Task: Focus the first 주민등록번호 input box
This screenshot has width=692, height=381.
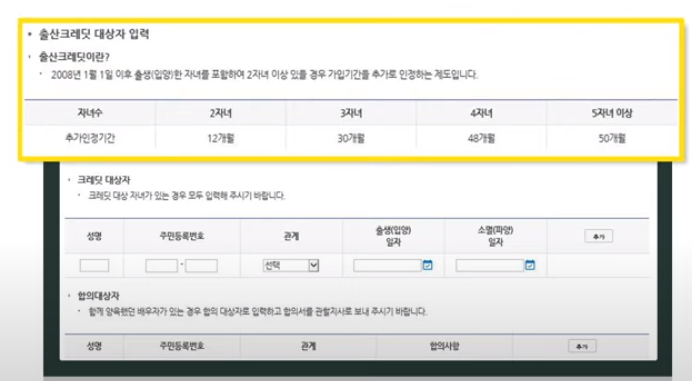Action: pos(162,265)
